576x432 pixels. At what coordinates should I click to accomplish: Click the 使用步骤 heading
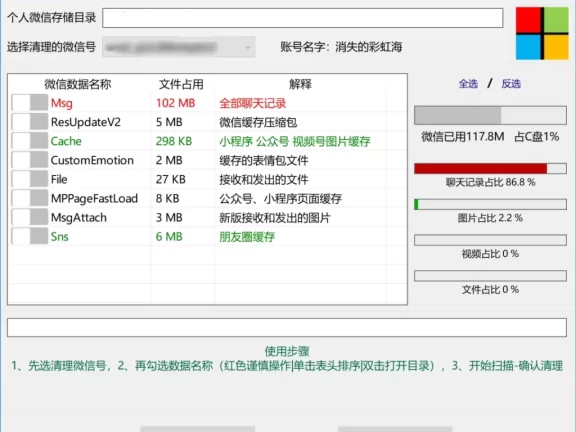[x=287, y=351]
